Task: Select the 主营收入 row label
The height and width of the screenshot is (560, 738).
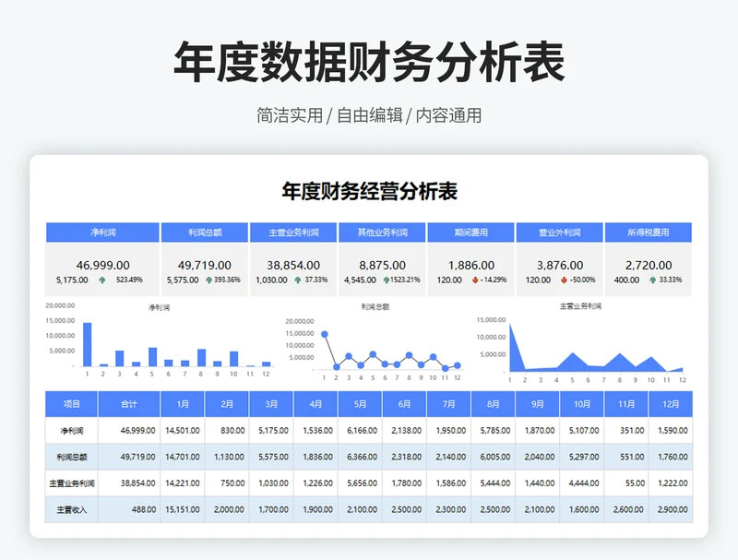Action: [x=72, y=509]
